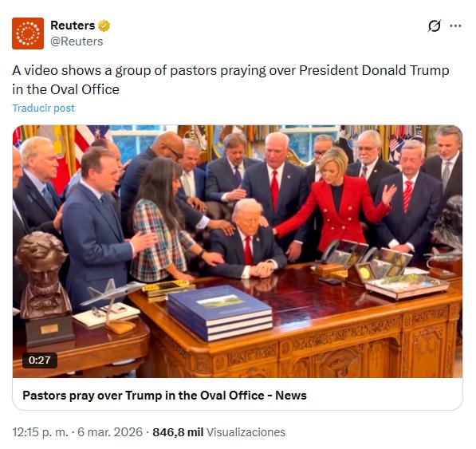Click the 0:27 video duration badge

(x=39, y=360)
